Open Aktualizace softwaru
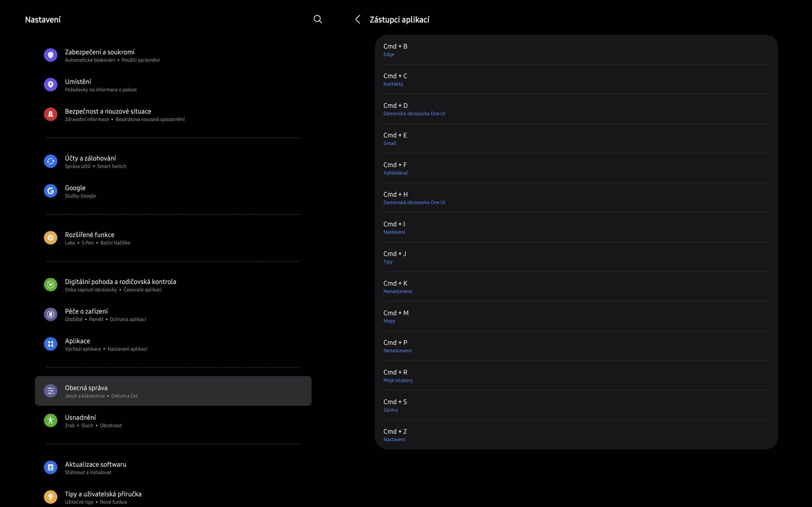The image size is (812, 507). pyautogui.click(x=96, y=468)
